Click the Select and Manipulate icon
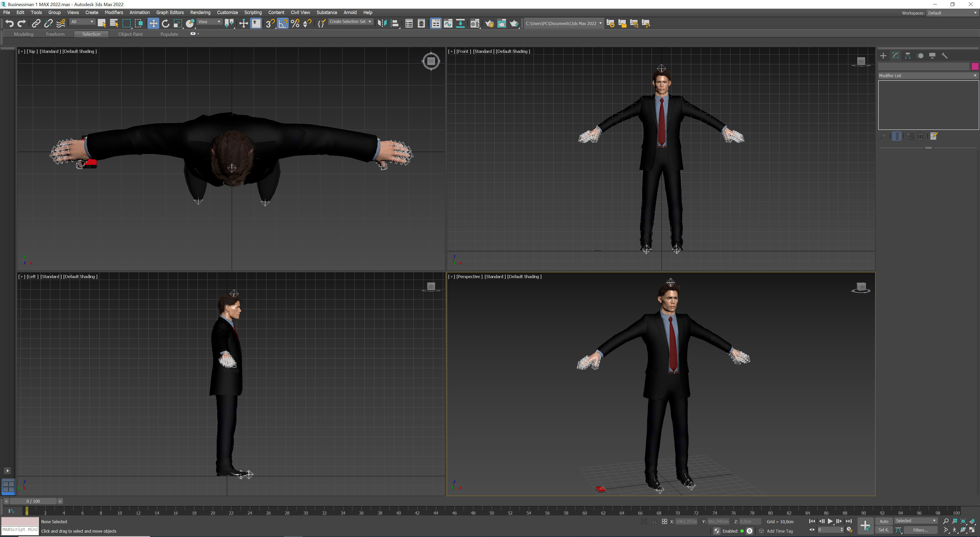This screenshot has height=537, width=980. (243, 23)
